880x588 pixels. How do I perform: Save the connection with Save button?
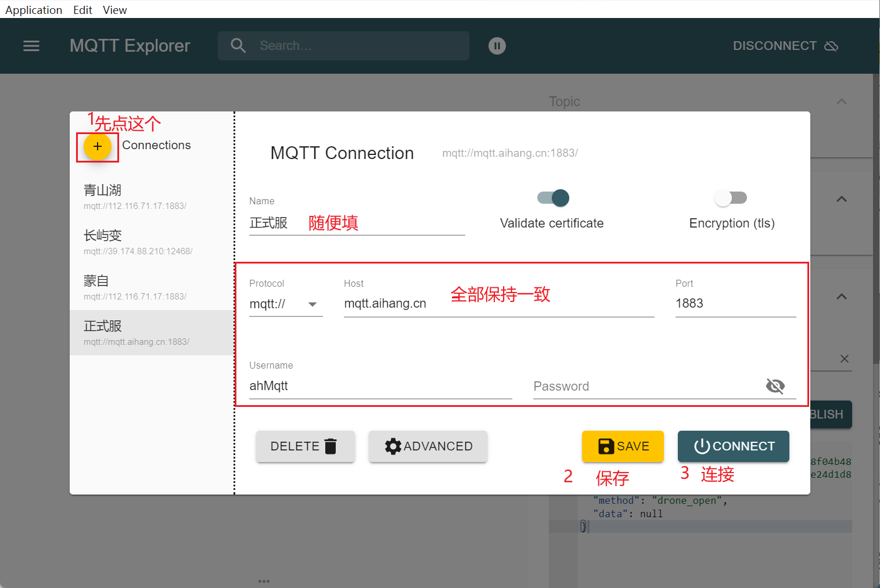tap(623, 446)
